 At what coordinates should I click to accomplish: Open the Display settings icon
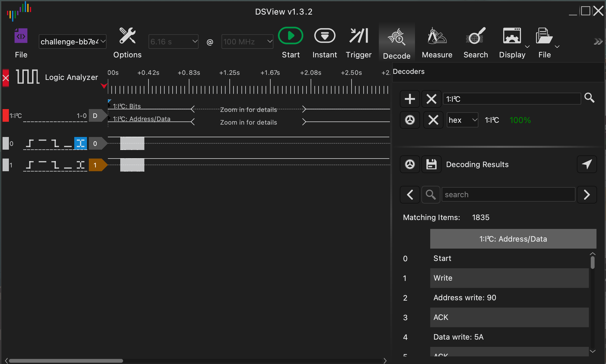(x=512, y=36)
